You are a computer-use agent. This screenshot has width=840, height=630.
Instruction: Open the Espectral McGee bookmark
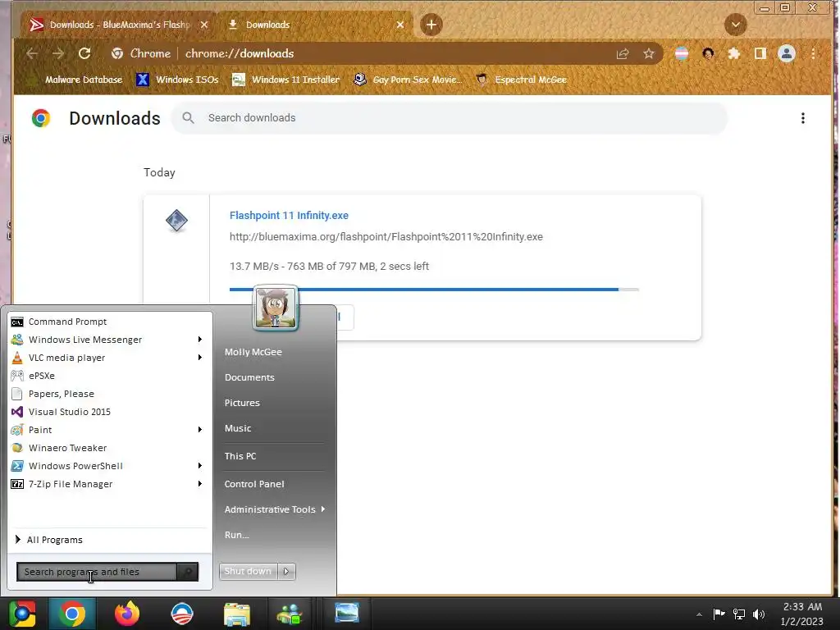[x=521, y=80]
